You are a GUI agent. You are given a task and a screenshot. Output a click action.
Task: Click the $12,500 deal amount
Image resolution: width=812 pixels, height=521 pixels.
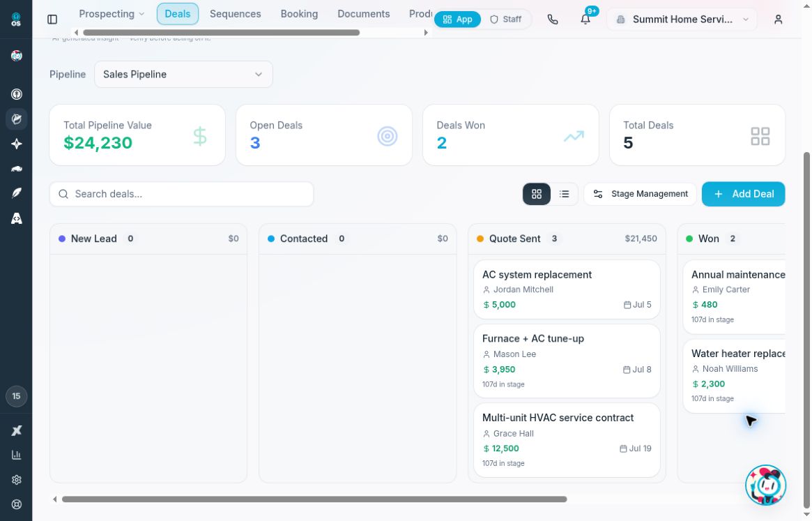coord(500,448)
